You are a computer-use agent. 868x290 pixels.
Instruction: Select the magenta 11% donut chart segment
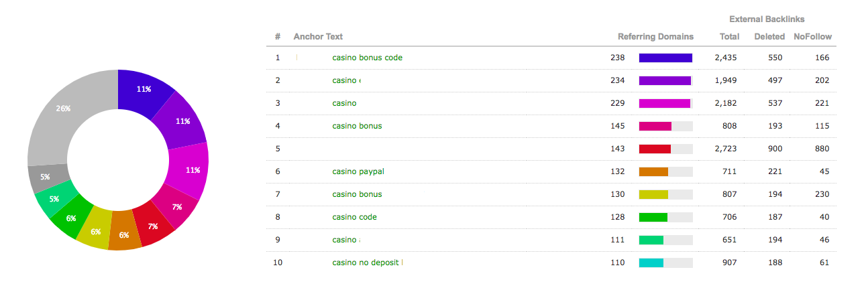pyautogui.click(x=188, y=170)
